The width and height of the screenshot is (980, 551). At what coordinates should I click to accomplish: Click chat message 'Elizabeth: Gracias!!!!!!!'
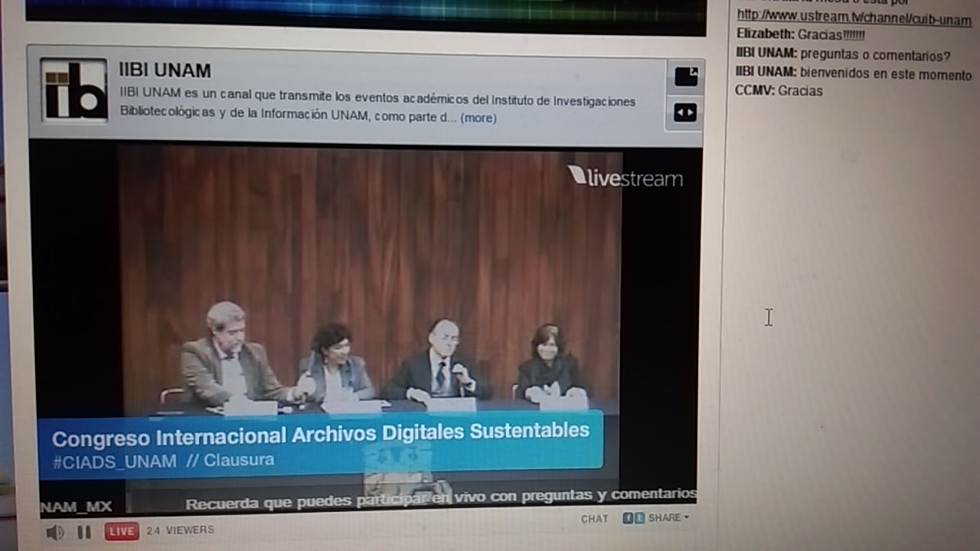point(800,35)
